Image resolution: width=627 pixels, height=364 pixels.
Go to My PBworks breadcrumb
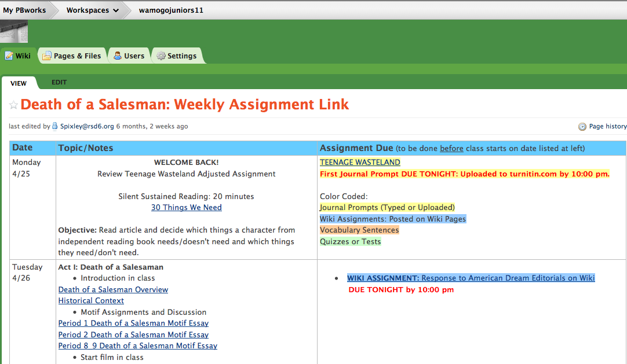(x=24, y=10)
